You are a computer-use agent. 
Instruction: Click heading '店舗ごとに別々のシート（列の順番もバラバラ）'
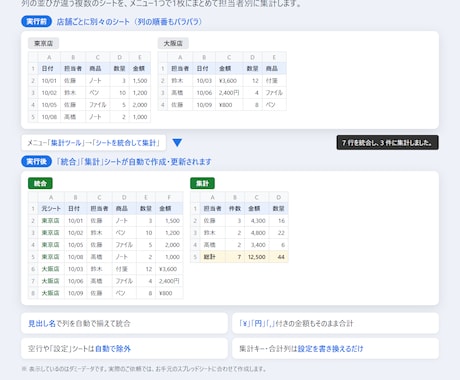click(x=129, y=22)
